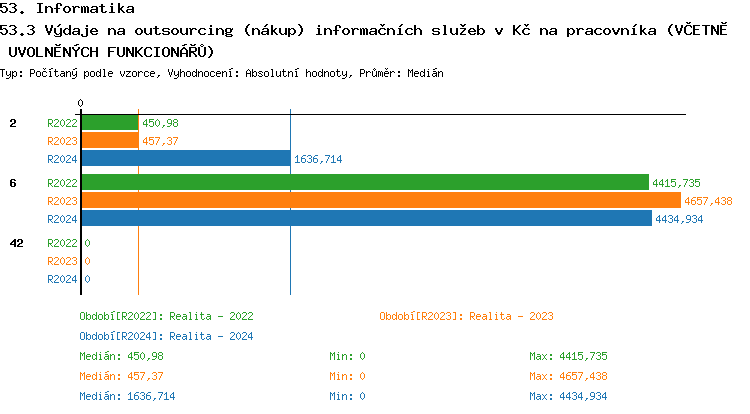Click the blue R2024 bar in group 6
This screenshot has height=414, width=750.
(x=366, y=219)
